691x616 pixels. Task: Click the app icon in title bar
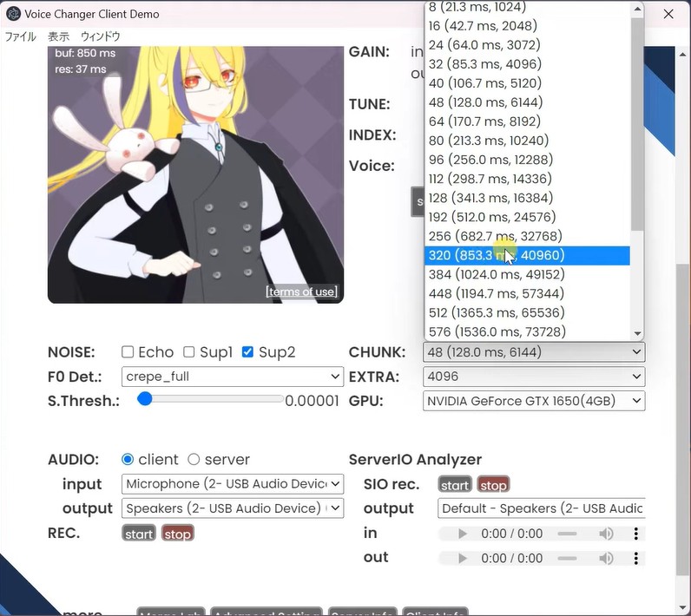pyautogui.click(x=14, y=14)
